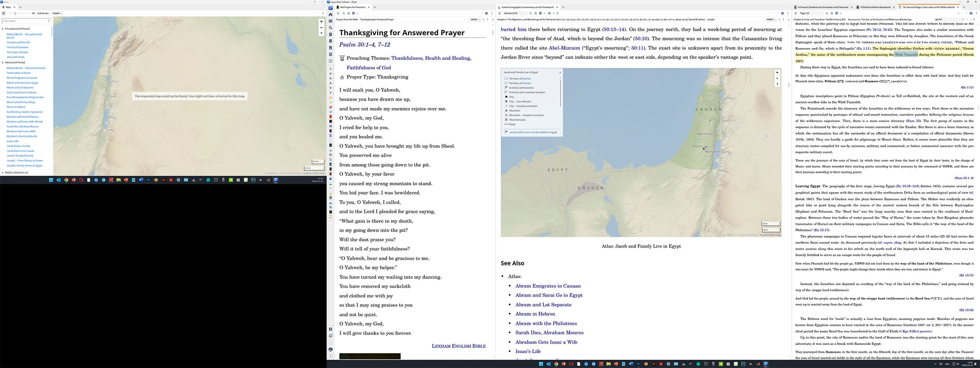Viewport: 980px width, 368px height.
Task: Zoom out on the embedded Egypt map
Action: click(x=777, y=78)
